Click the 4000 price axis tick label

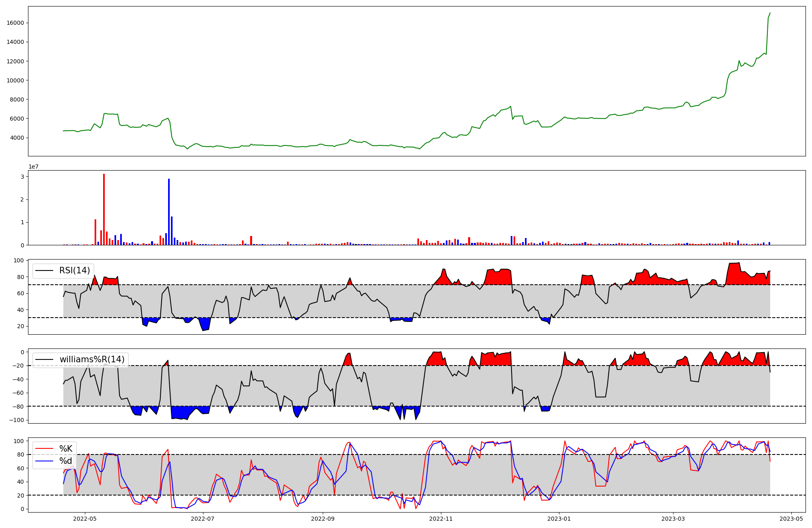pyautogui.click(x=17, y=138)
